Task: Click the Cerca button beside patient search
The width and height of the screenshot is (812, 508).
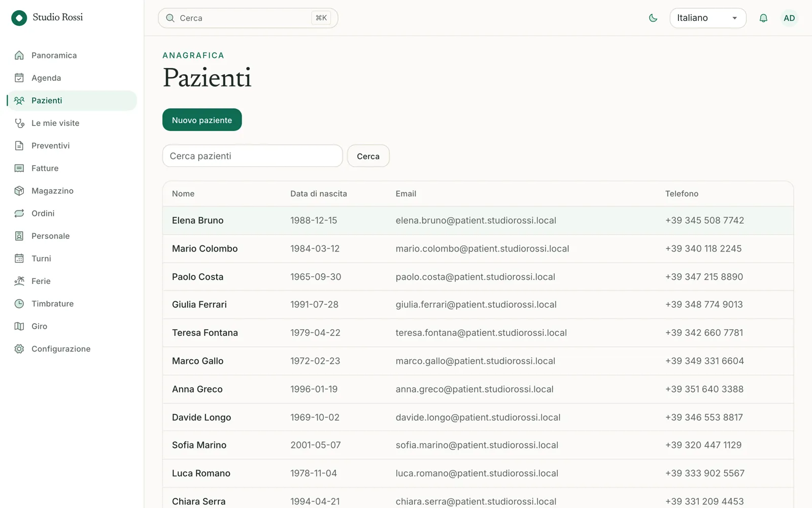Action: click(368, 156)
